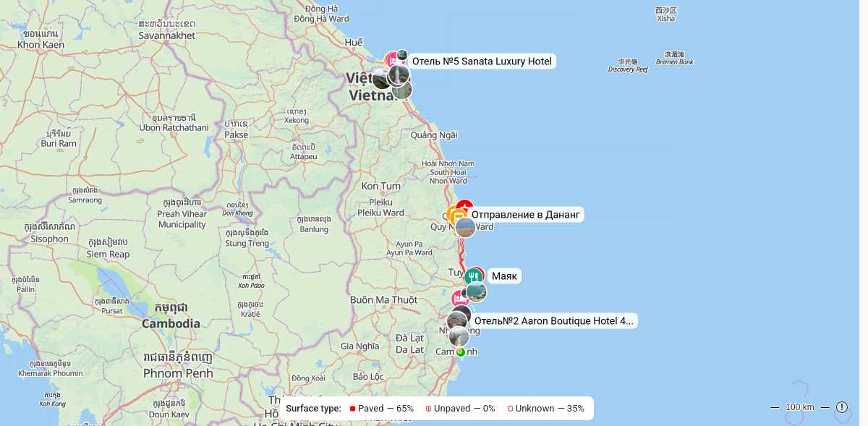The width and height of the screenshot is (868, 426).
Task: Click the Отель №5 Sanata Luxury Hotel label
Action: [x=482, y=61]
